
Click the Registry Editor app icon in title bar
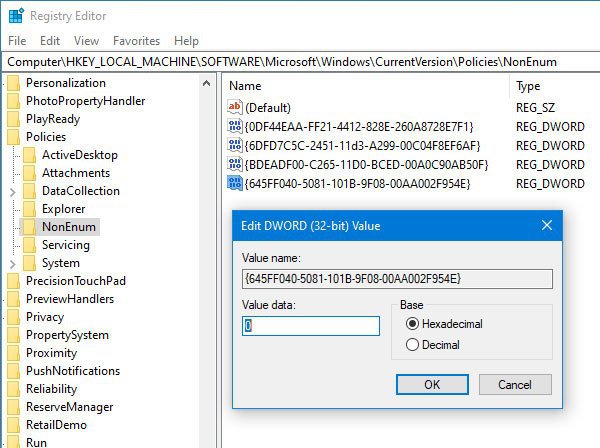[16, 16]
